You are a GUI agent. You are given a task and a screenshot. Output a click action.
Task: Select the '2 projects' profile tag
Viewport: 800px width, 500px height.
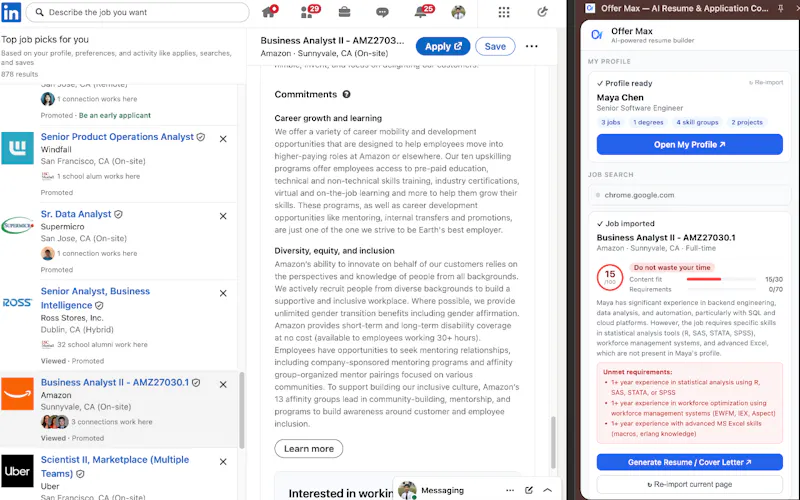point(746,122)
